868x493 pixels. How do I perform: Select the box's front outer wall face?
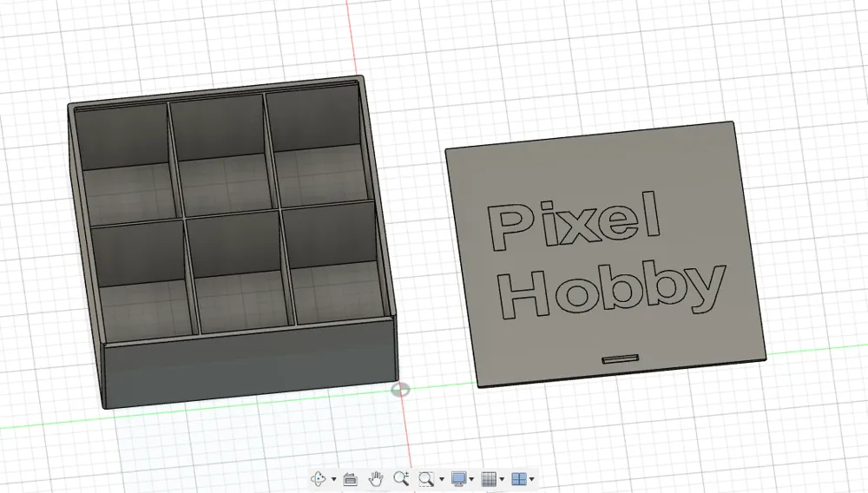click(251, 365)
